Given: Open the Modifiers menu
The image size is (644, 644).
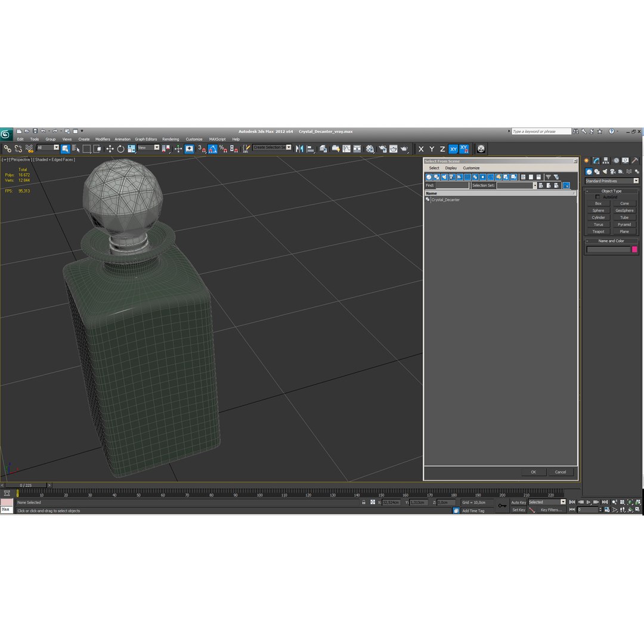Looking at the screenshot, I should pyautogui.click(x=103, y=139).
